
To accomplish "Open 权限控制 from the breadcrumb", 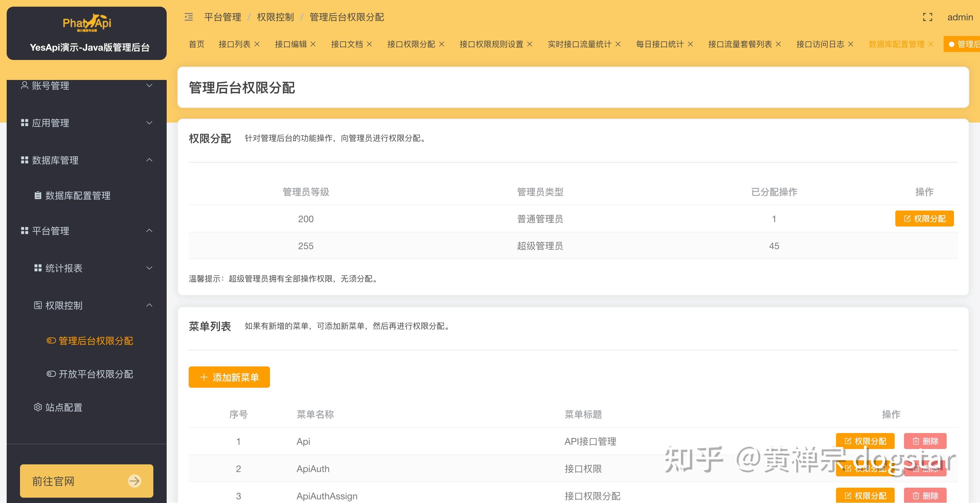I will click(x=275, y=17).
